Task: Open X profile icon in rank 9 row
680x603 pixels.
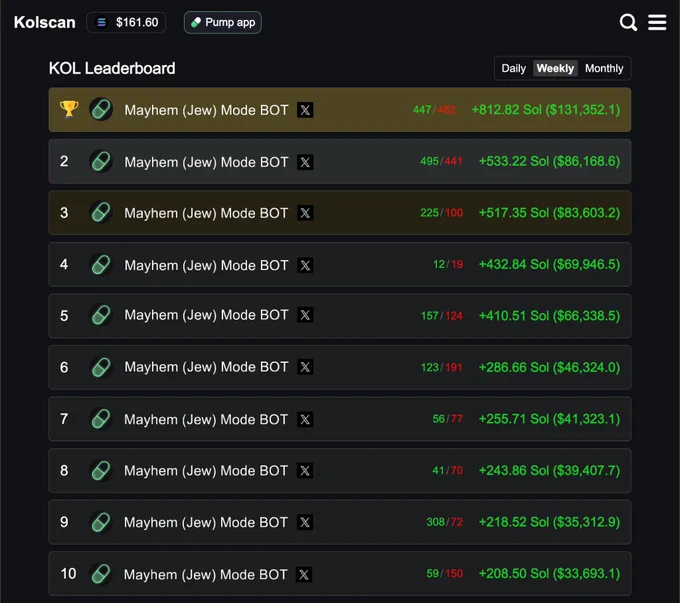Action: pos(305,522)
